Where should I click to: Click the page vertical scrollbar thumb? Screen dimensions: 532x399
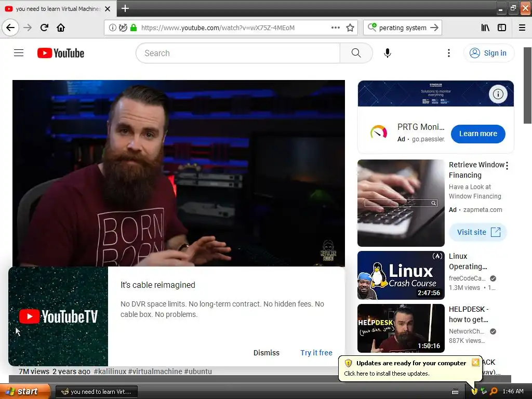528,86
